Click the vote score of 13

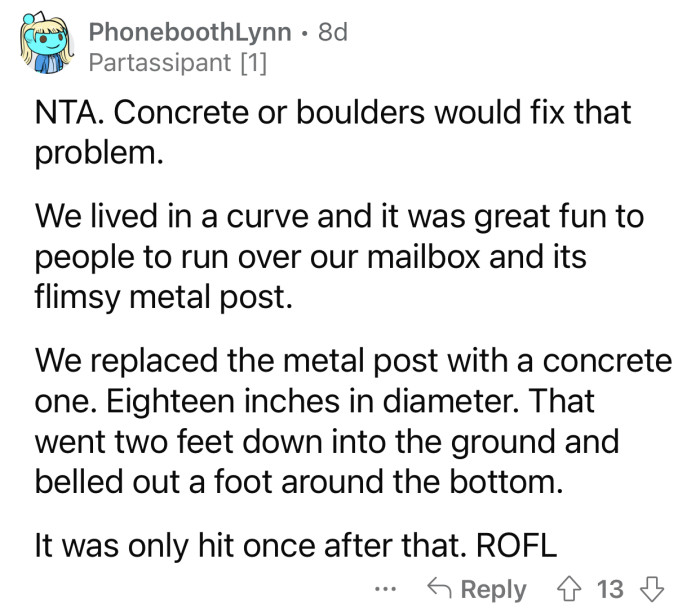coord(610,588)
